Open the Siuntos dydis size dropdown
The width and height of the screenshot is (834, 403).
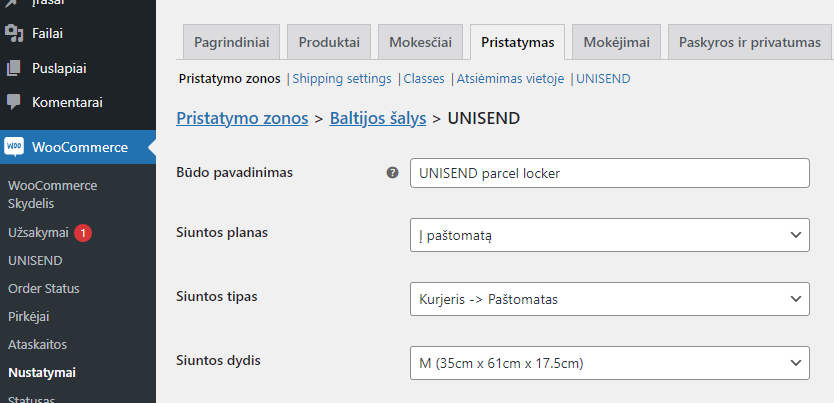(x=610, y=363)
